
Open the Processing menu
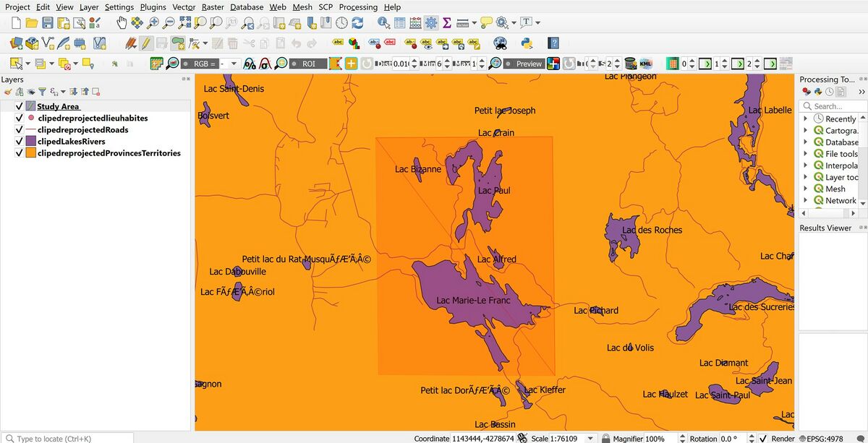click(358, 7)
